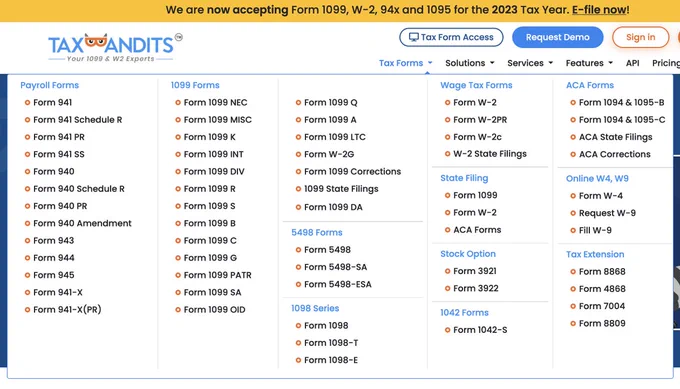Open the Pricing menu item
680x389 pixels.
tap(666, 63)
